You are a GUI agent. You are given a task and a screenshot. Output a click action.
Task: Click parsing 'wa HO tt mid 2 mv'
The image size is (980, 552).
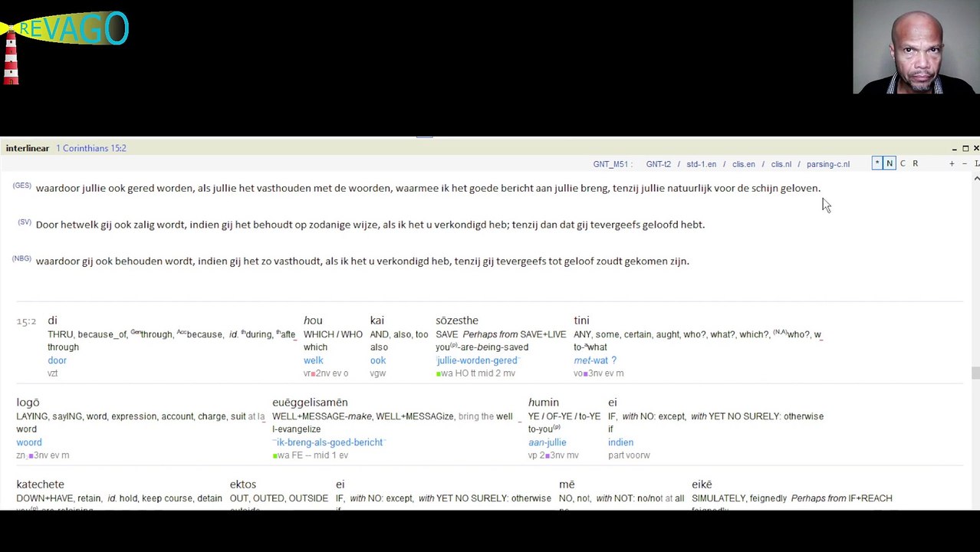coord(475,373)
